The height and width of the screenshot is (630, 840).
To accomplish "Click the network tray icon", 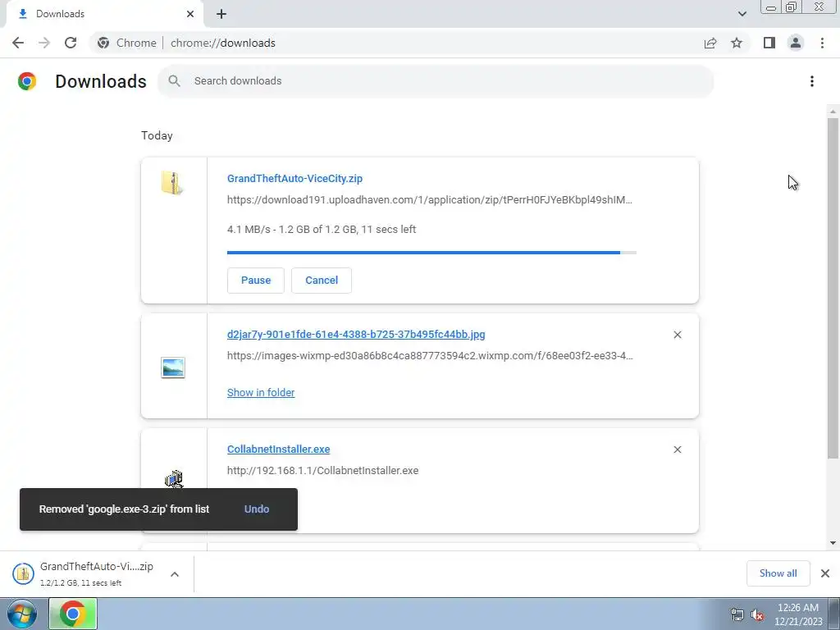I will point(737,614).
